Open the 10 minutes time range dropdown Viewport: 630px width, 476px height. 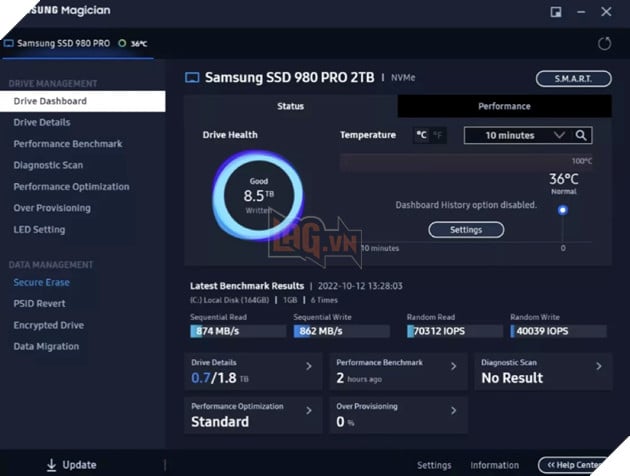point(519,135)
